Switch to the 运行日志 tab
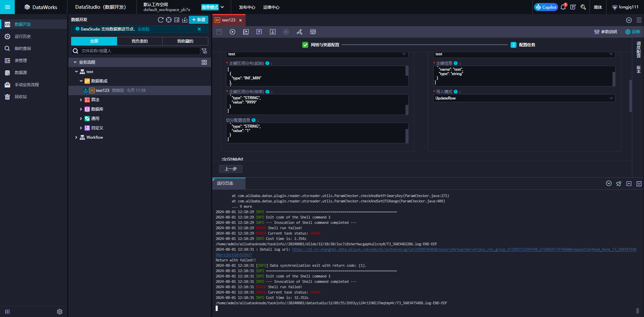Image resolution: width=644 pixels, height=317 pixels. pos(229,183)
